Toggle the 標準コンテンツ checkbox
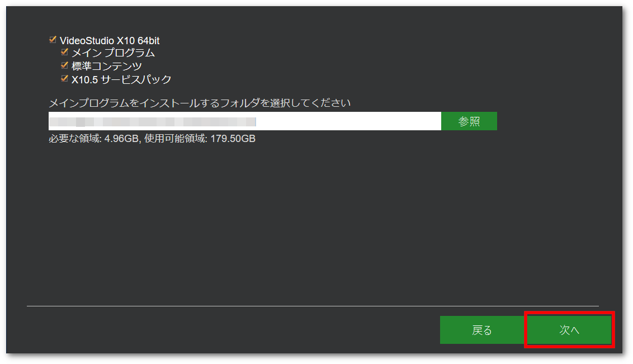Viewport: 633px width, 364px height. click(64, 65)
